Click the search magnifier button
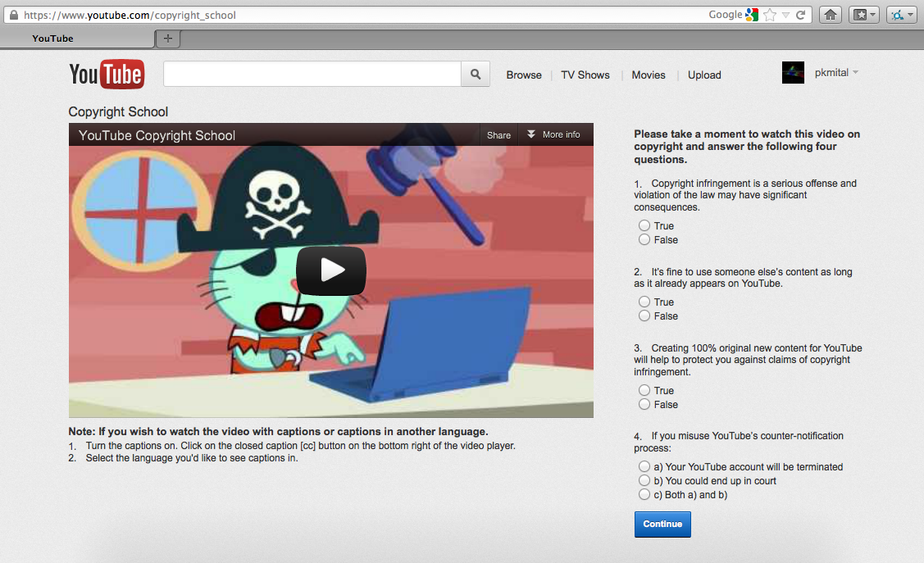This screenshot has height=563, width=924. [x=476, y=75]
